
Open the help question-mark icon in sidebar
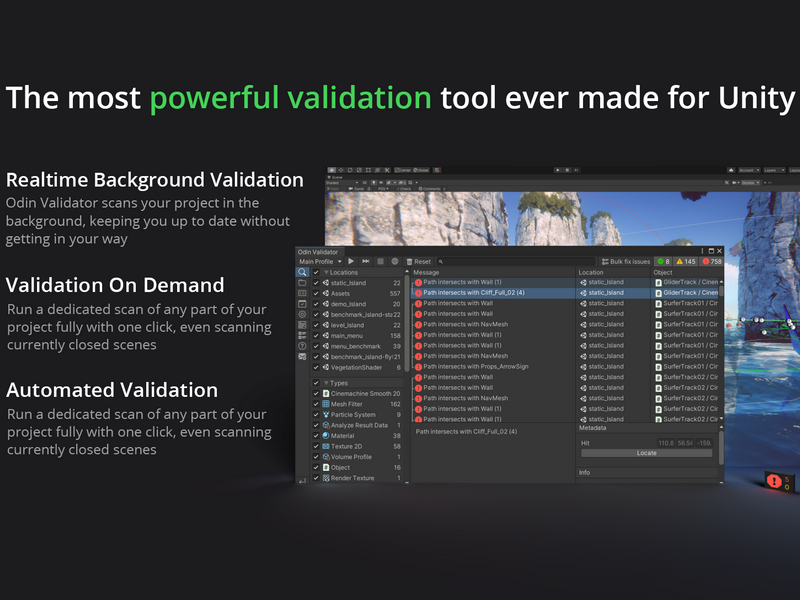(x=302, y=346)
